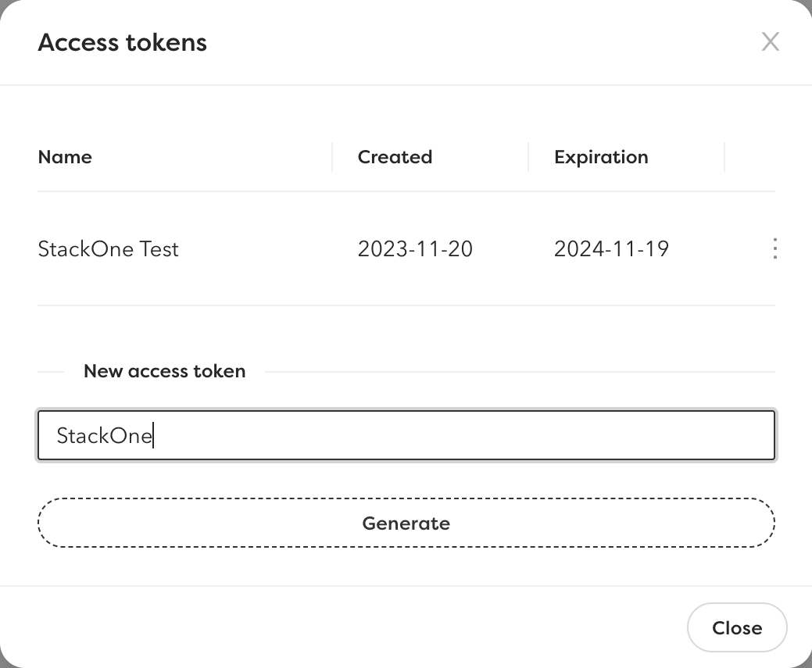Click the three-dot actions icon in the token row
Image resolution: width=812 pixels, height=668 pixels.
tap(774, 248)
